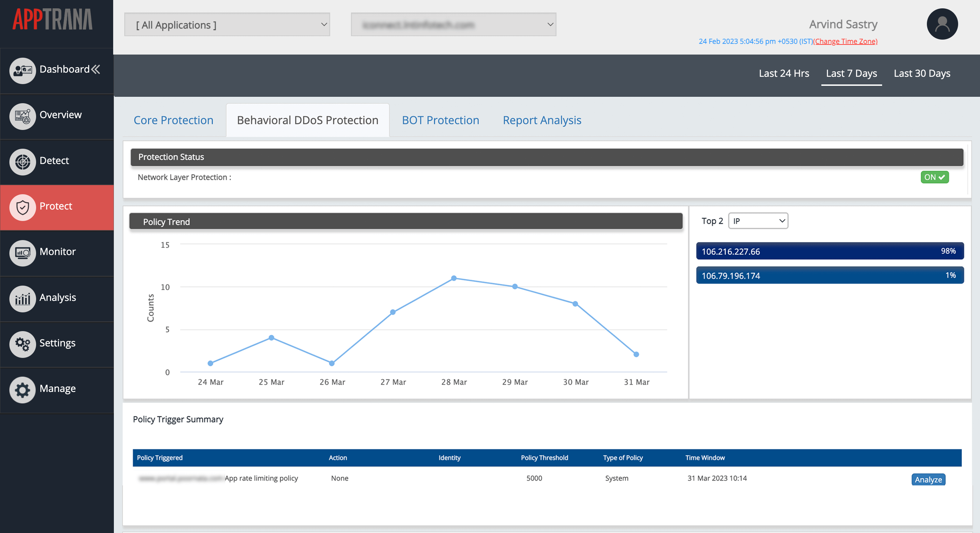Click Analyze button for rate limiting policy

click(x=928, y=478)
